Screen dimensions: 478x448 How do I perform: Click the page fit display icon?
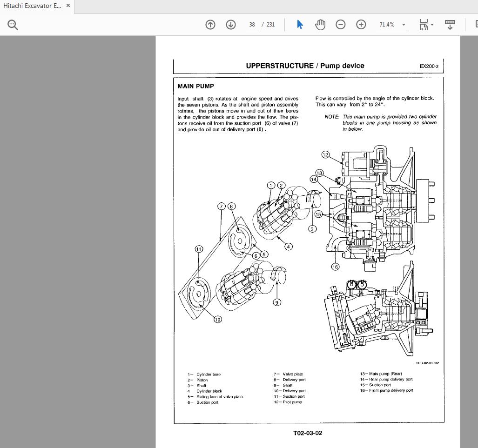(423, 24)
